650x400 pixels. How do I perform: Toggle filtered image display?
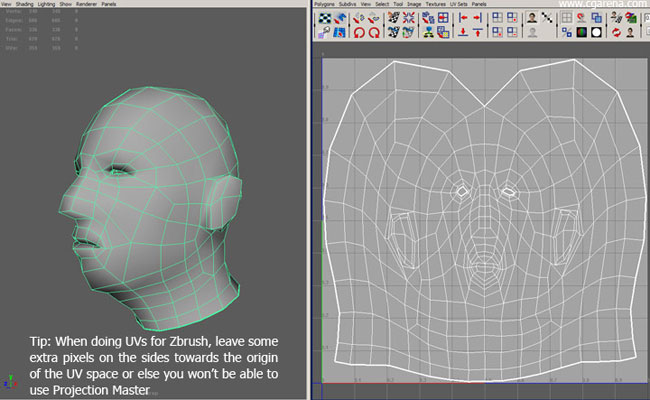547,18
